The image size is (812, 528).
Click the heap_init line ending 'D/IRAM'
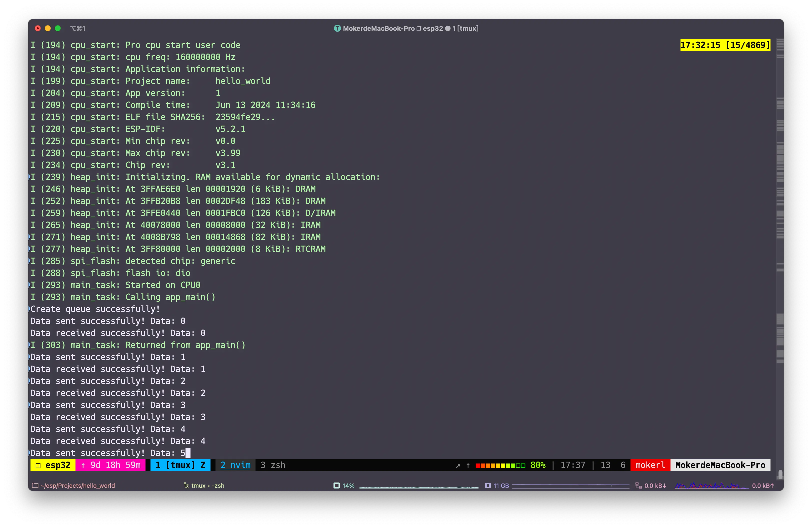[x=183, y=213]
